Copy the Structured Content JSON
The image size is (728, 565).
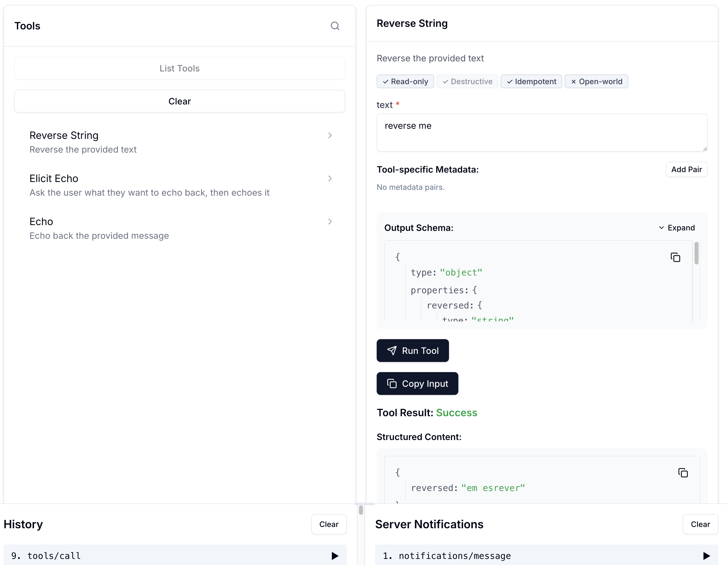pos(683,473)
